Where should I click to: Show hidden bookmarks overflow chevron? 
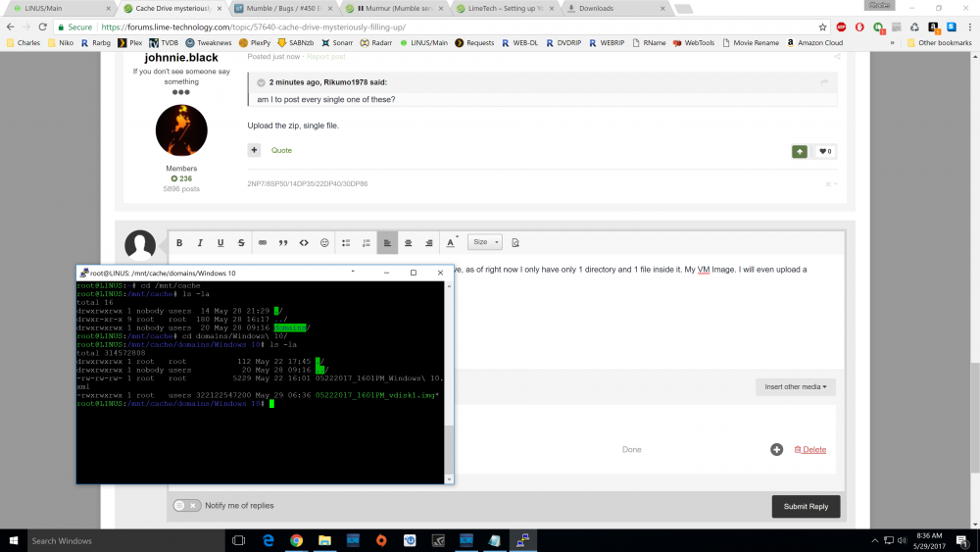892,42
